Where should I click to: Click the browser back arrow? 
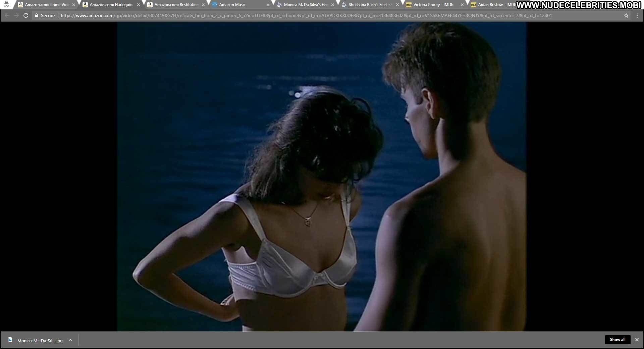pyautogui.click(x=7, y=15)
